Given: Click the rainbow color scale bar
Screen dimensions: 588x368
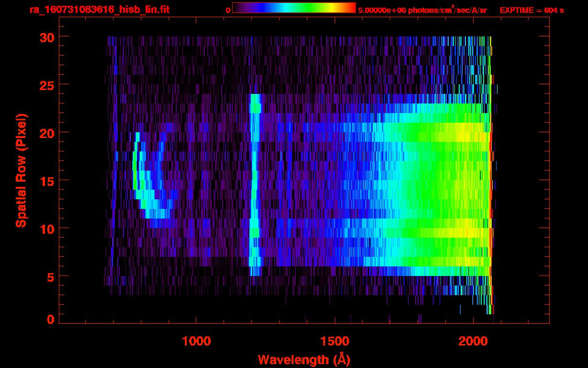Looking at the screenshot, I should (294, 8).
